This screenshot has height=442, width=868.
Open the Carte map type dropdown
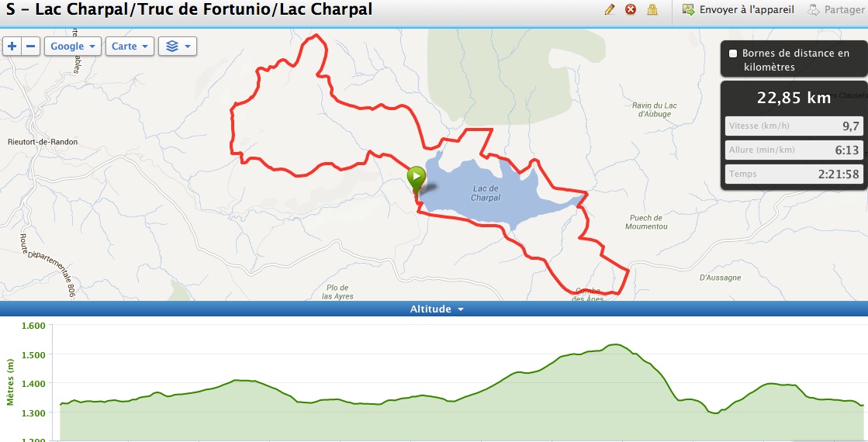130,47
